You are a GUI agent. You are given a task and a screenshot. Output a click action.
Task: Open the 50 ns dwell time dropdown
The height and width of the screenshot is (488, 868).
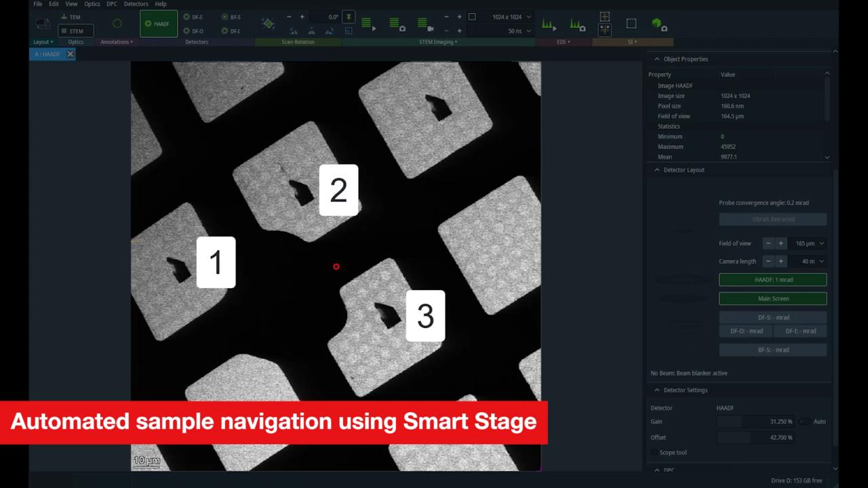coord(519,31)
